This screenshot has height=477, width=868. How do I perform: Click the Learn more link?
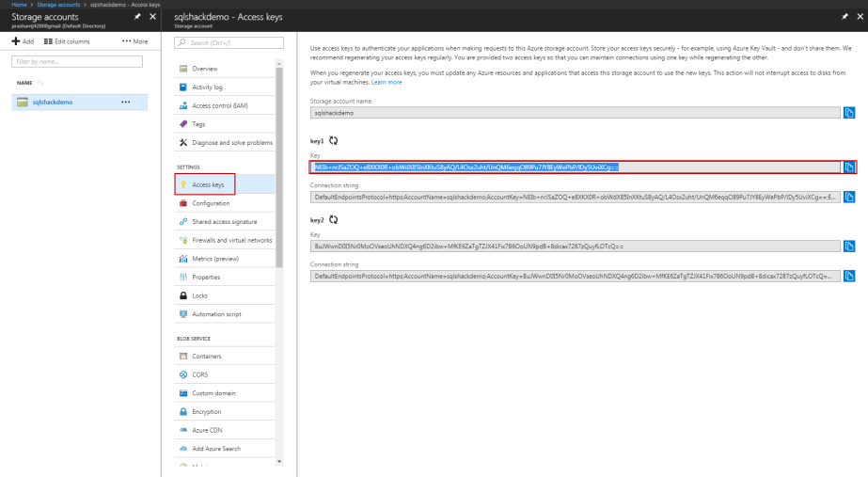coord(387,82)
